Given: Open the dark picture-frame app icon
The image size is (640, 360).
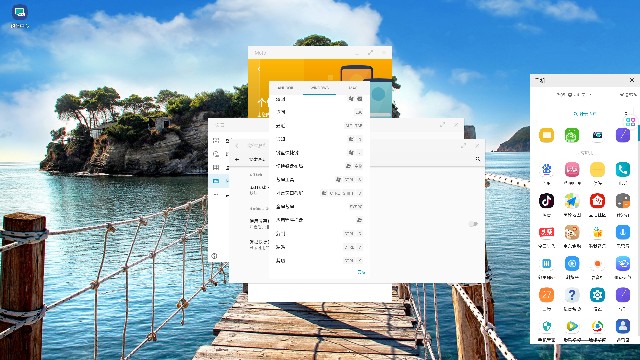Looking at the screenshot, I should [x=597, y=135].
